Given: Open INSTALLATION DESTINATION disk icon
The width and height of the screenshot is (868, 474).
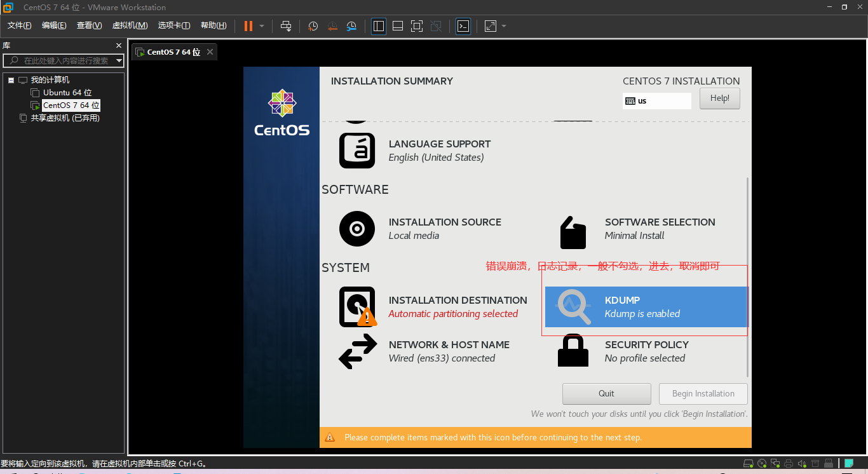Looking at the screenshot, I should [358, 307].
